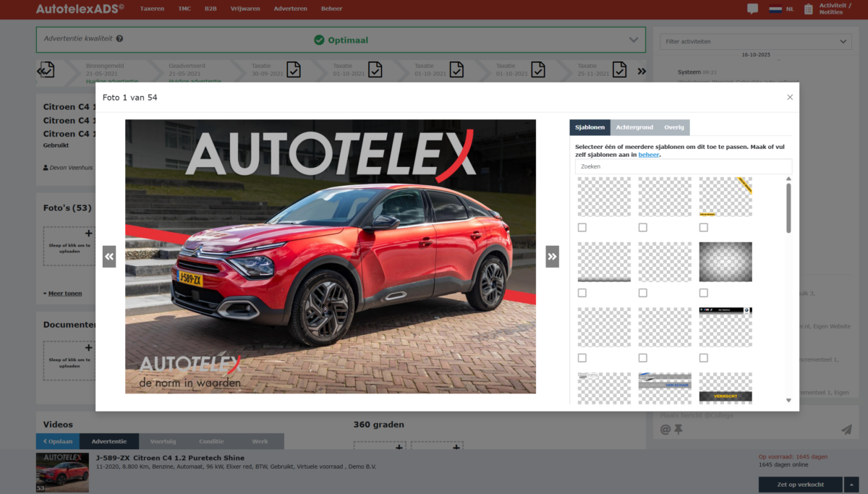Click the pin icon in message box

point(678,430)
